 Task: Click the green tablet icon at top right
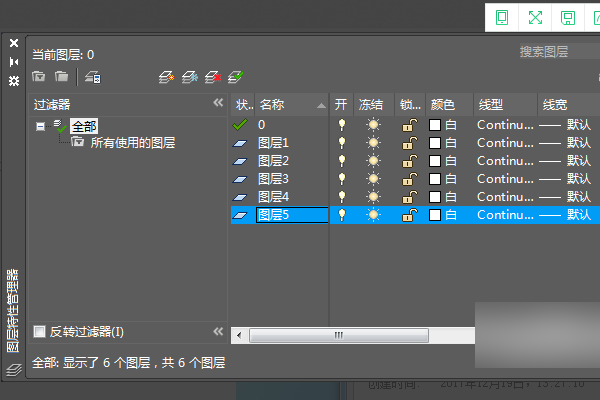[x=502, y=18]
